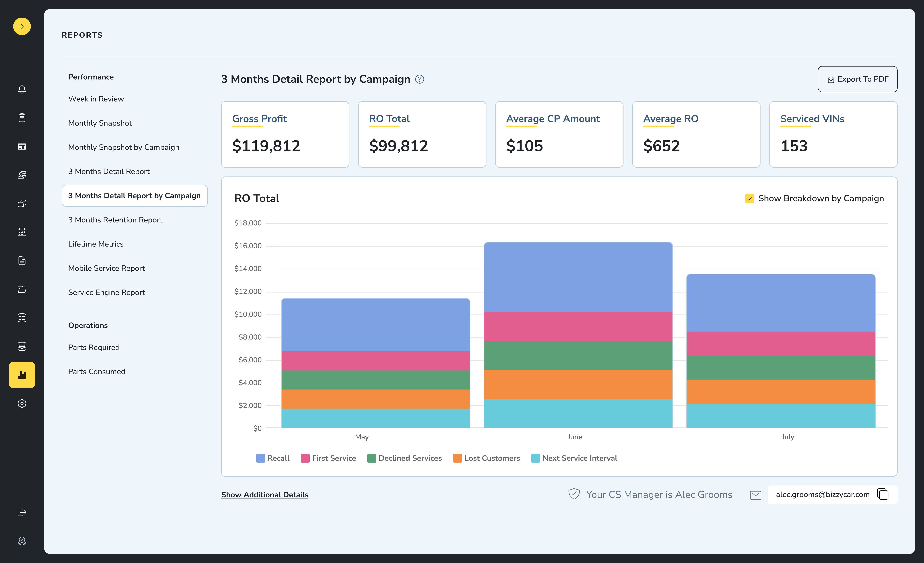Screen dimensions: 924x563
Task: Select the Parts Consumed report
Action: (x=96, y=371)
